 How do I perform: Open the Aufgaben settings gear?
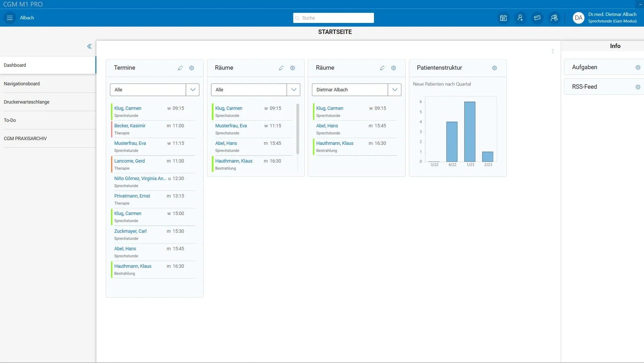(638, 68)
